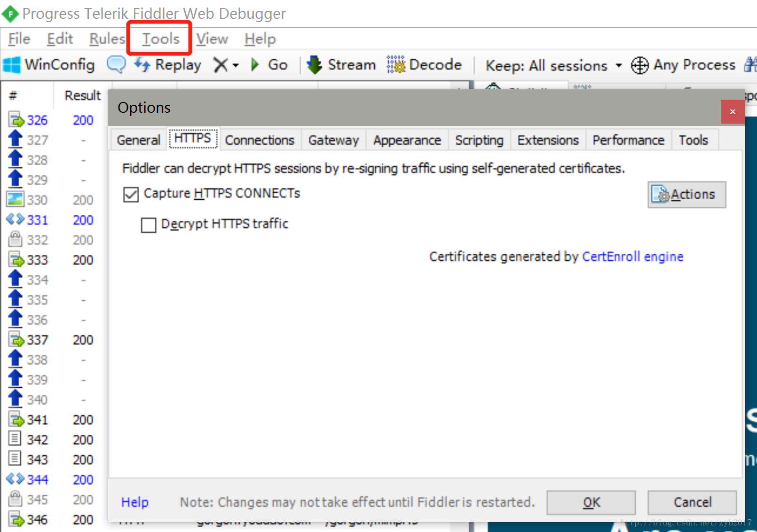Select session 329 upload arrow icon
Viewport: 757px width, 532px height.
tap(16, 180)
